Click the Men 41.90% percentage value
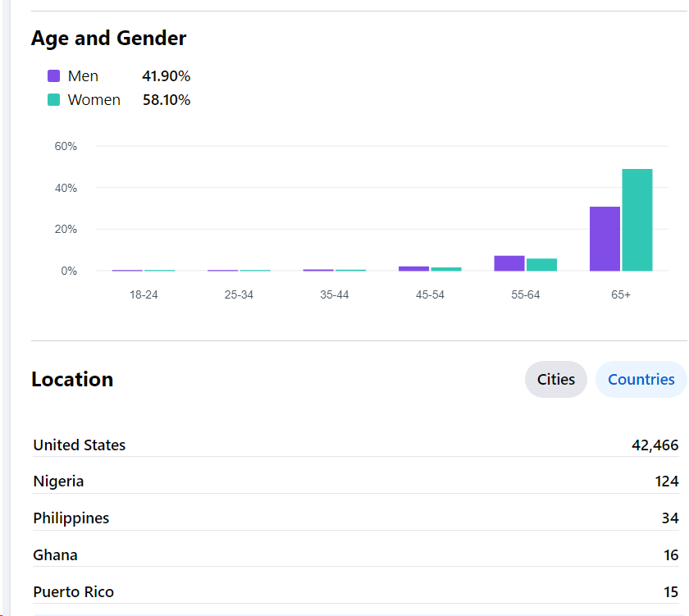 click(166, 76)
